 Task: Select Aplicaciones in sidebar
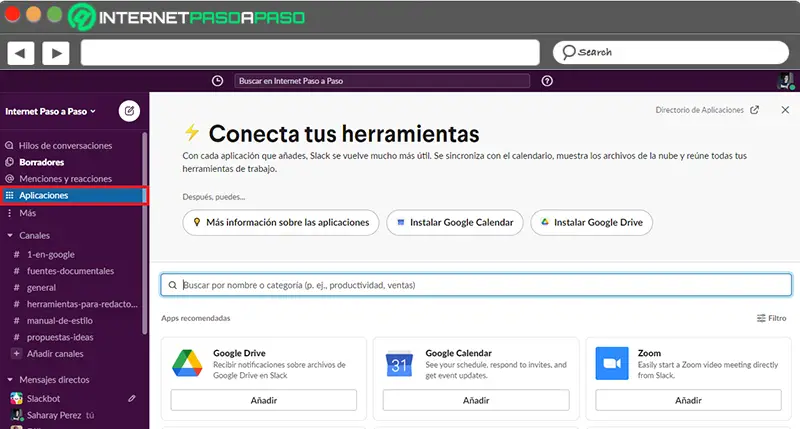pyautogui.click(x=74, y=195)
